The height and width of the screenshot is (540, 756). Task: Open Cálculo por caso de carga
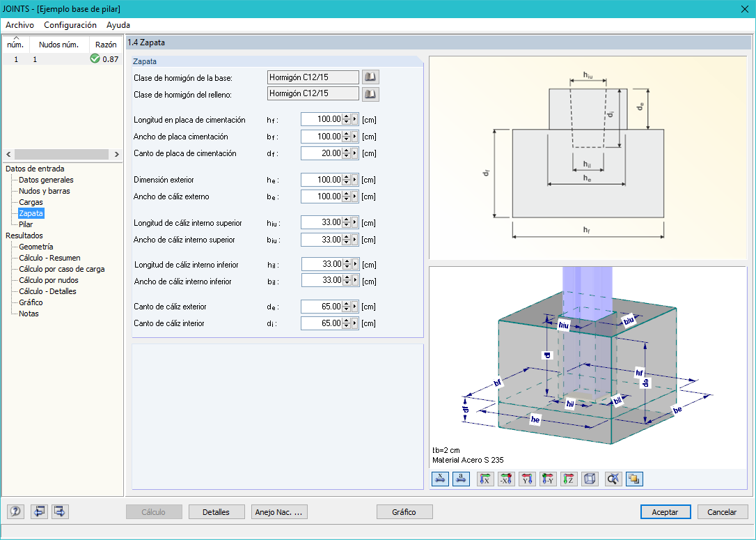coord(62,269)
